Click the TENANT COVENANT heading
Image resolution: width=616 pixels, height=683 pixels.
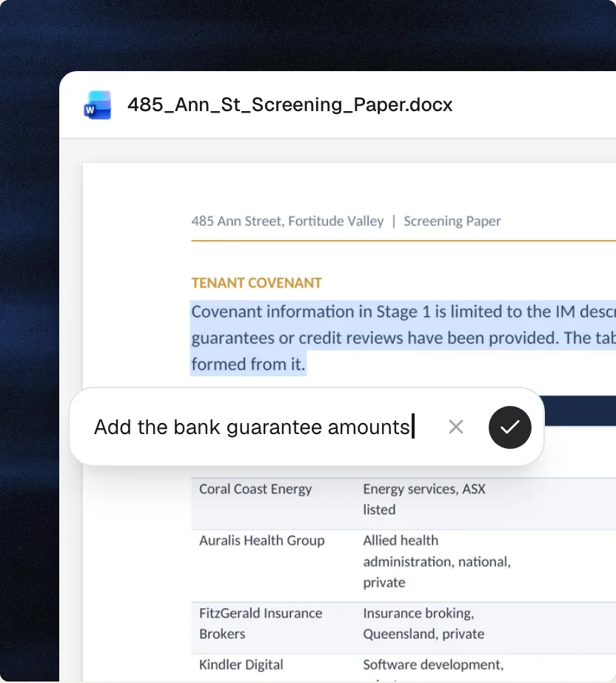coord(256,283)
